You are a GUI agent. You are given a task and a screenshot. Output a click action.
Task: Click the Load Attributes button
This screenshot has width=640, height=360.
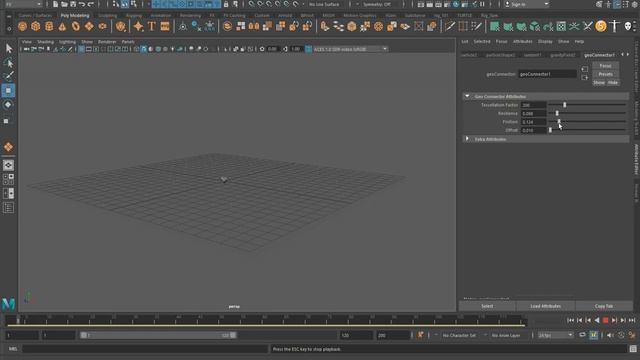pos(545,306)
